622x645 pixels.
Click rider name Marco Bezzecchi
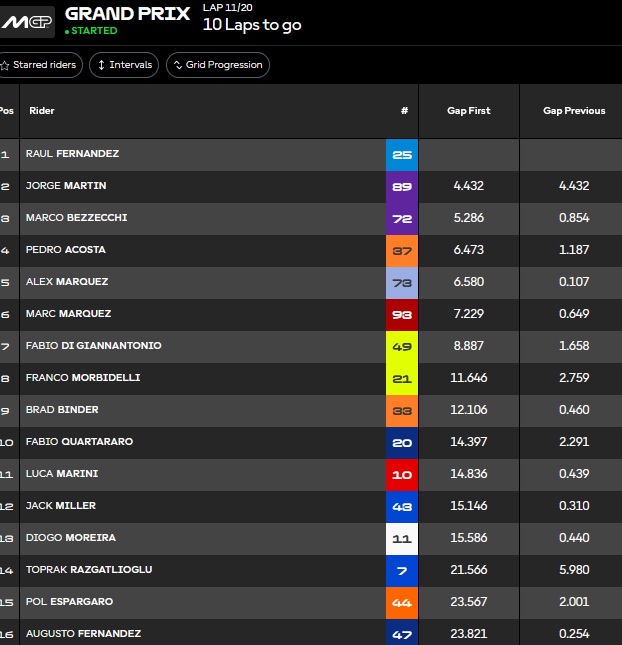coord(77,218)
